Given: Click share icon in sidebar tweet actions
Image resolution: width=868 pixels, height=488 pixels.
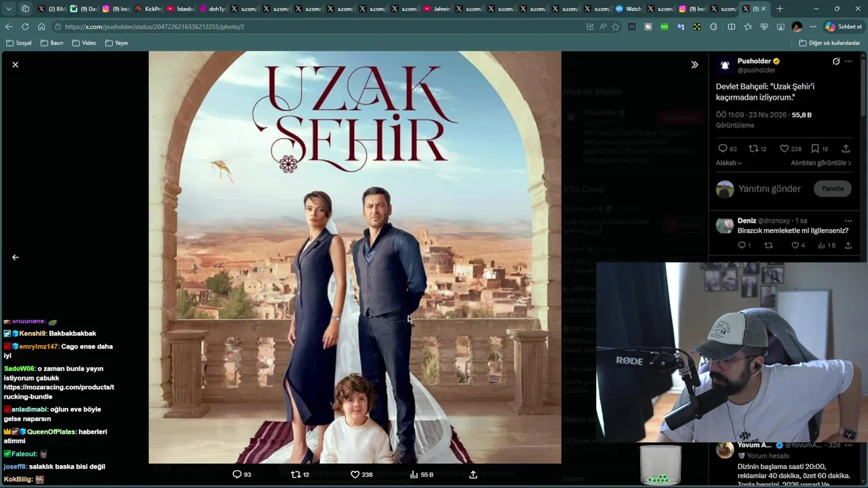Looking at the screenshot, I should [846, 148].
